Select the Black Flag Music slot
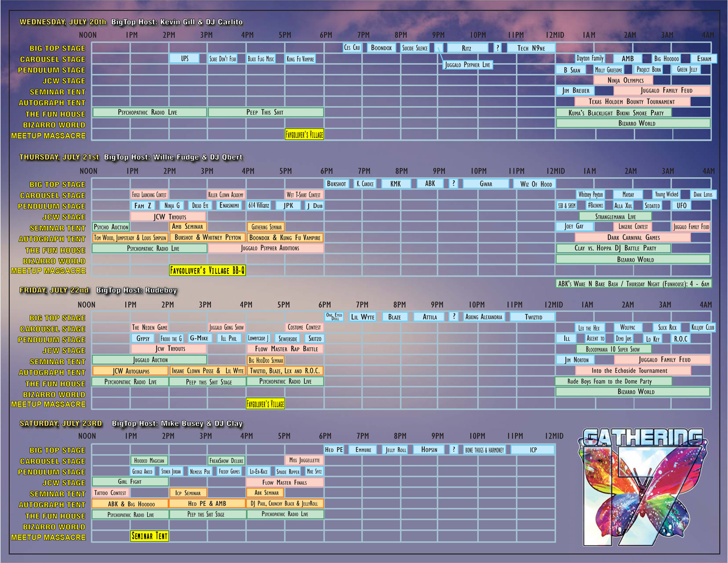The height and width of the screenshot is (563, 728). 261,58
